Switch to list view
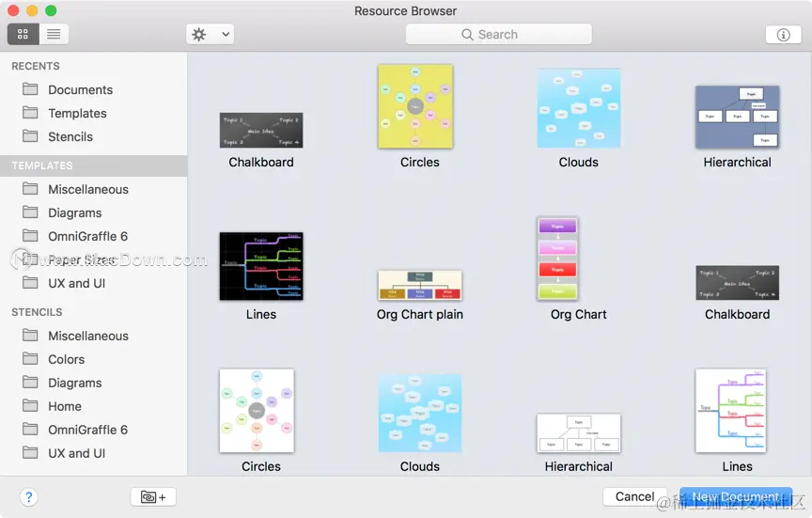Screen dimensions: 812x518 [x=54, y=34]
